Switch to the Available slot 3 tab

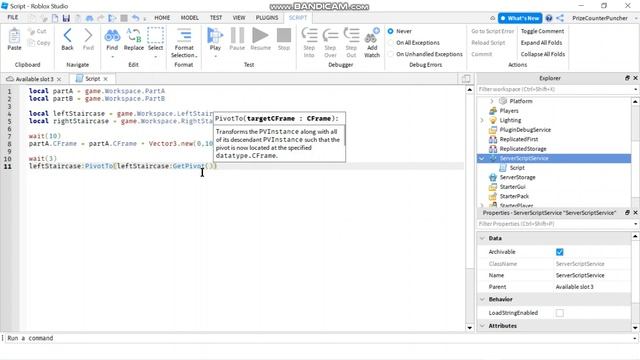[35, 79]
